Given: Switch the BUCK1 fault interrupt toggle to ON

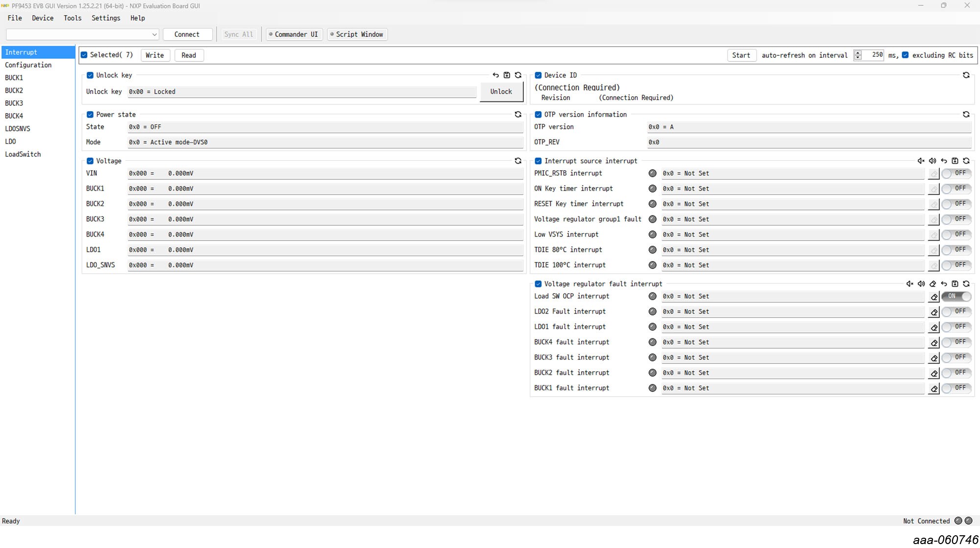Looking at the screenshot, I should pyautogui.click(x=956, y=388).
